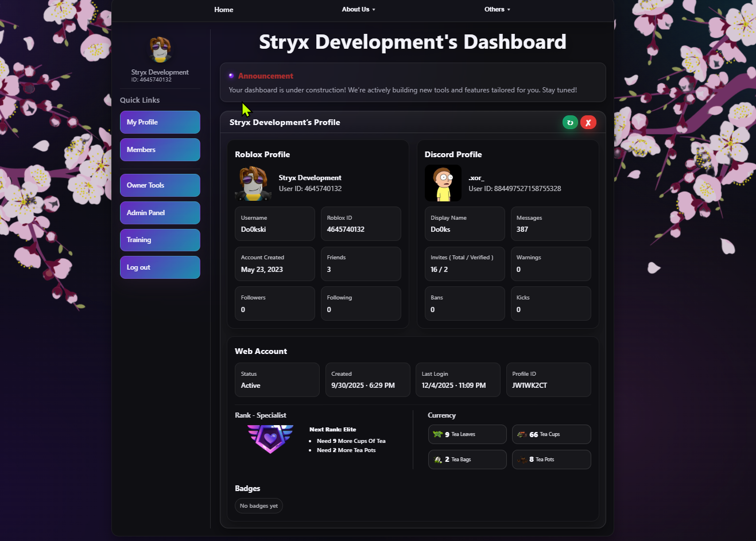This screenshot has height=541, width=756.
Task: Click the 2 Tea Bags currency card
Action: pyautogui.click(x=467, y=460)
